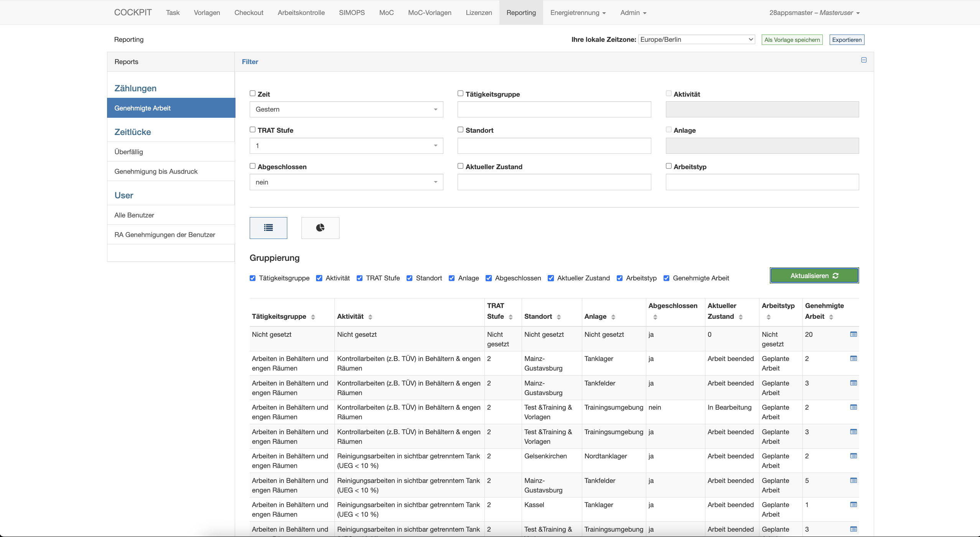The width and height of the screenshot is (980, 537).
Task: Enable the Zeit filter checkbox
Action: 252,93
